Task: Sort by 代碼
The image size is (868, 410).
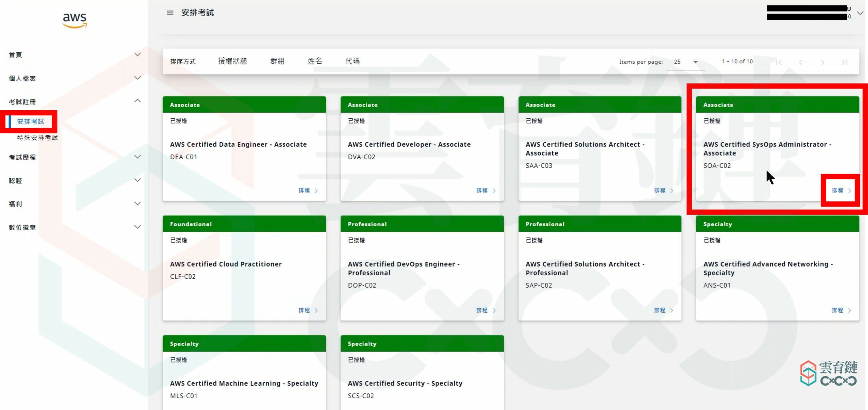Action: (353, 61)
